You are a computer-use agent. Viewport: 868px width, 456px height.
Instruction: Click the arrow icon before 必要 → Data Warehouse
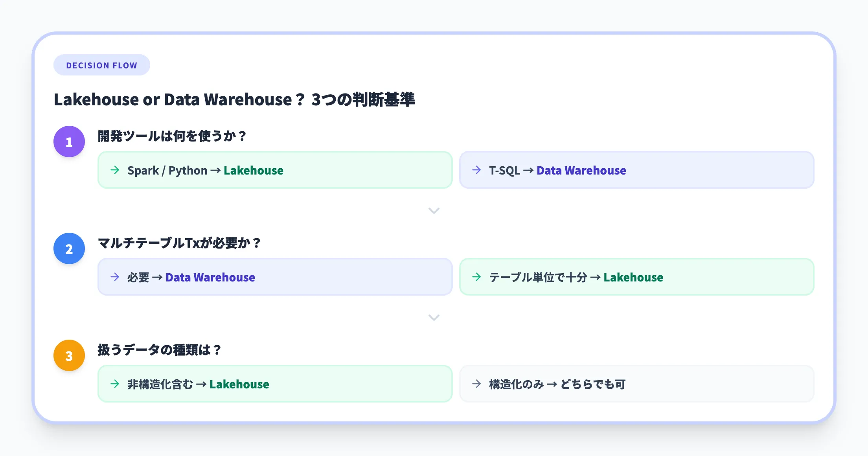coord(114,277)
